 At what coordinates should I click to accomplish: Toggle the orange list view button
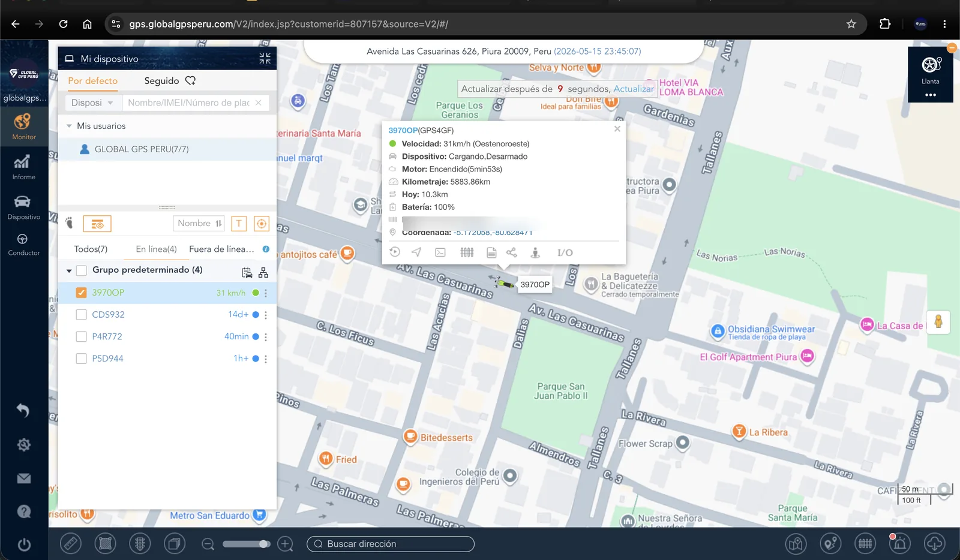97,224
